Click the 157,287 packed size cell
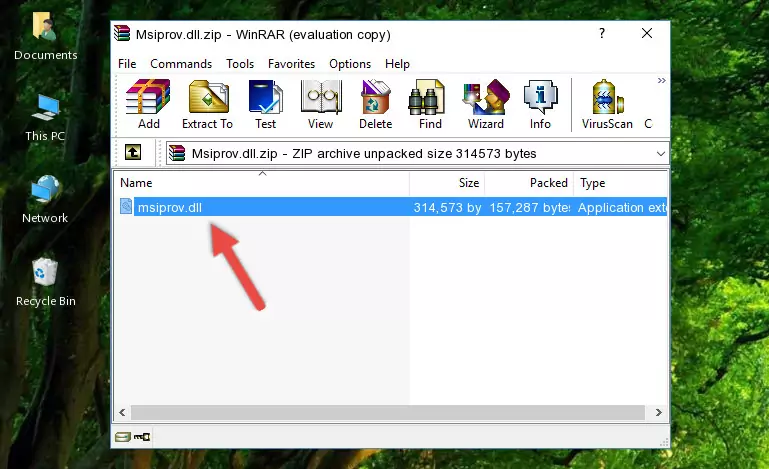Image resolution: width=769 pixels, height=469 pixels. [x=530, y=208]
